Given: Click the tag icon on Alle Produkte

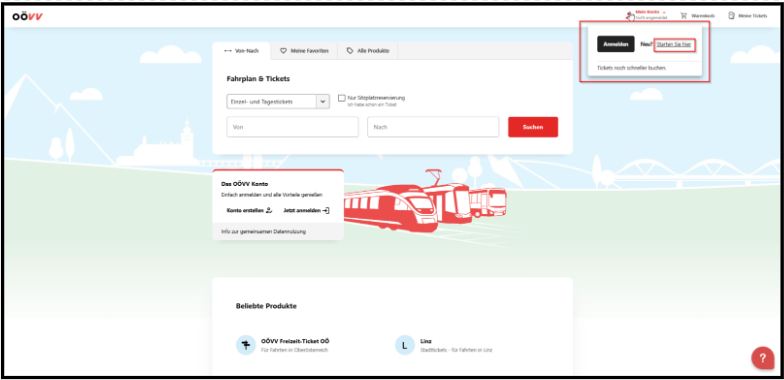Looking at the screenshot, I should [x=350, y=51].
